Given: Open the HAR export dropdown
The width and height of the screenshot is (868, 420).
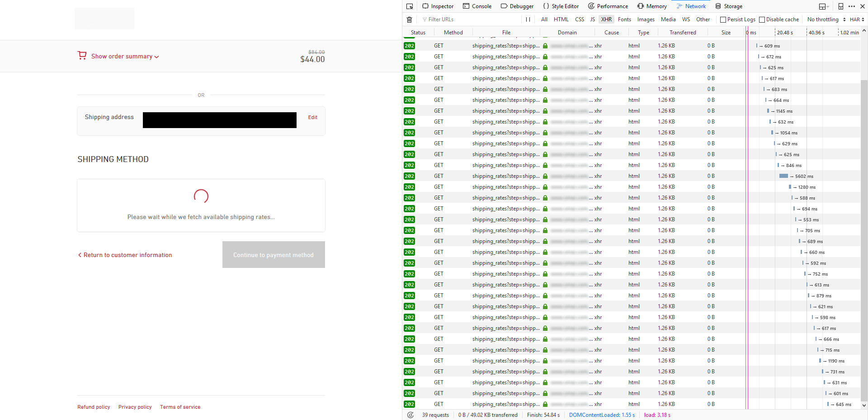Looking at the screenshot, I should click(x=856, y=19).
